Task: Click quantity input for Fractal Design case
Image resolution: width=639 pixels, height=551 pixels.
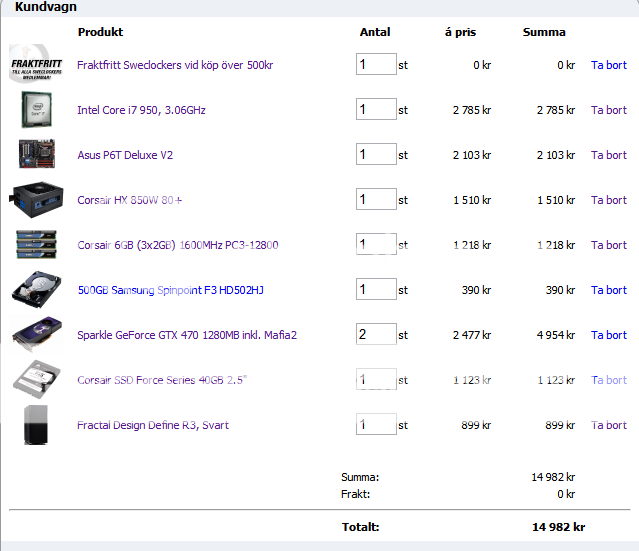Action: click(375, 425)
